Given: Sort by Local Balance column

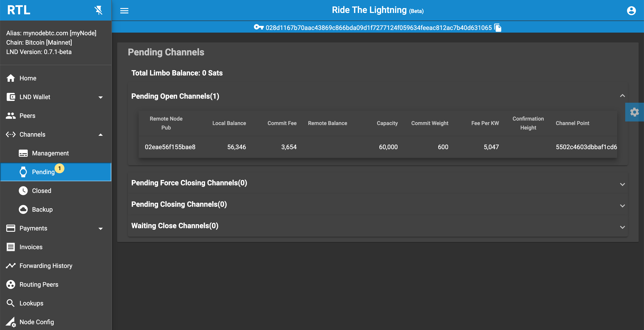Looking at the screenshot, I should tap(229, 123).
